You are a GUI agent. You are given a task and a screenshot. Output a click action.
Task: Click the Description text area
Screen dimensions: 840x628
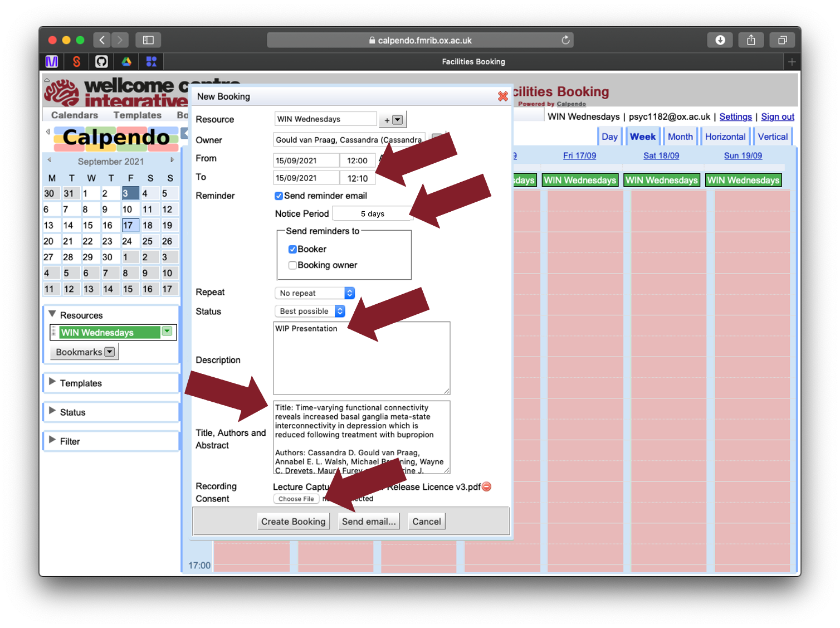[362, 358]
